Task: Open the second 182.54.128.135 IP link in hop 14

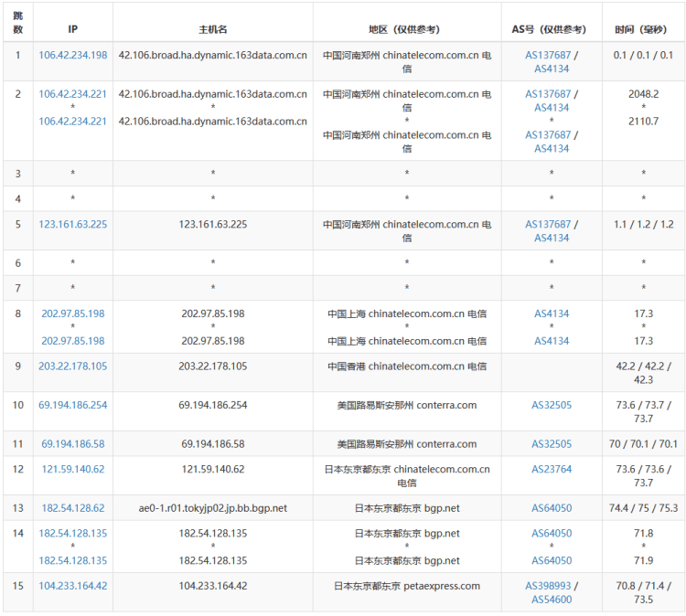Action: pyautogui.click(x=72, y=560)
